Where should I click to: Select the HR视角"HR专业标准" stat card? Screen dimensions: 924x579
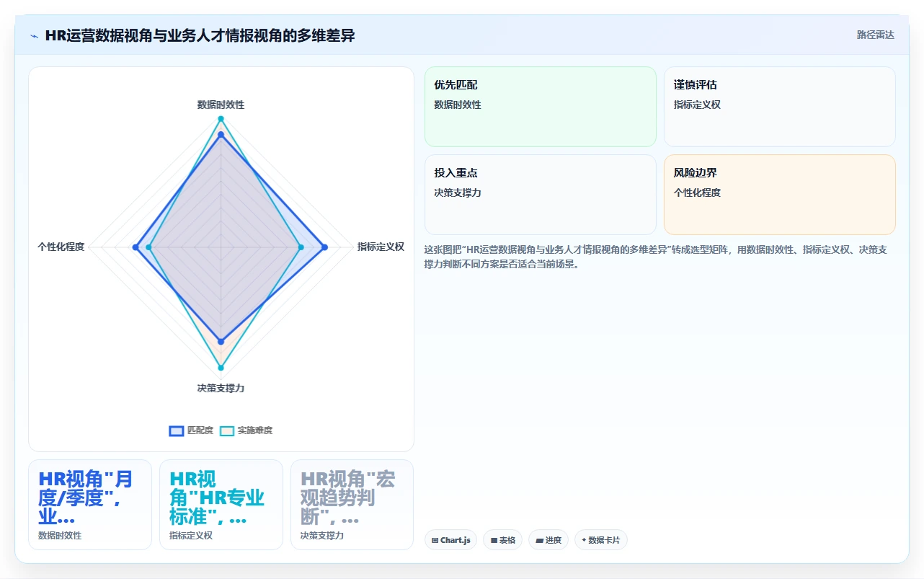[x=221, y=505]
